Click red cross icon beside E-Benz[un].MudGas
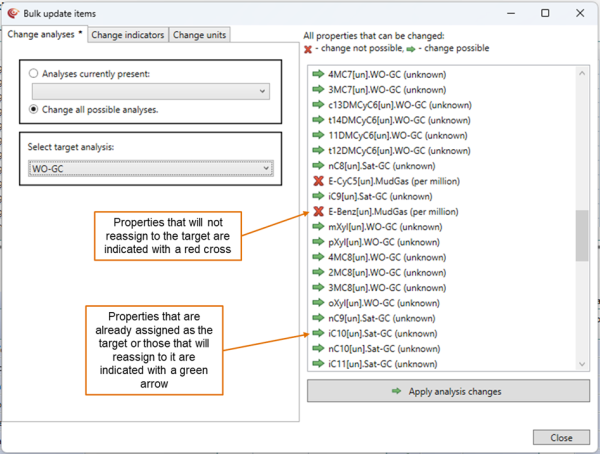 (318, 212)
